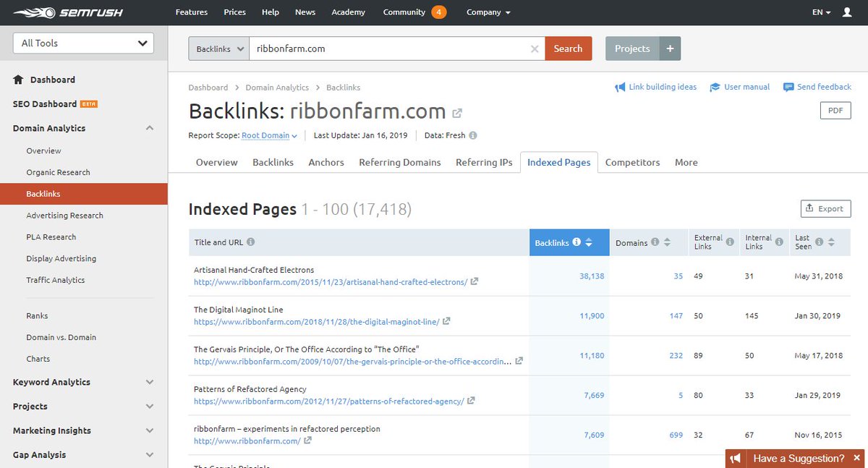
Task: Open the user account icon
Action: (x=847, y=12)
